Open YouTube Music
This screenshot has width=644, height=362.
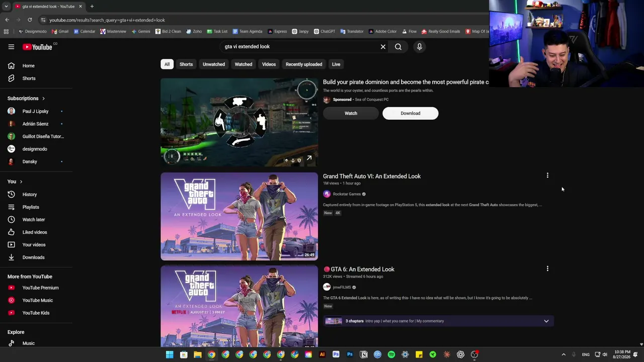coord(36,300)
